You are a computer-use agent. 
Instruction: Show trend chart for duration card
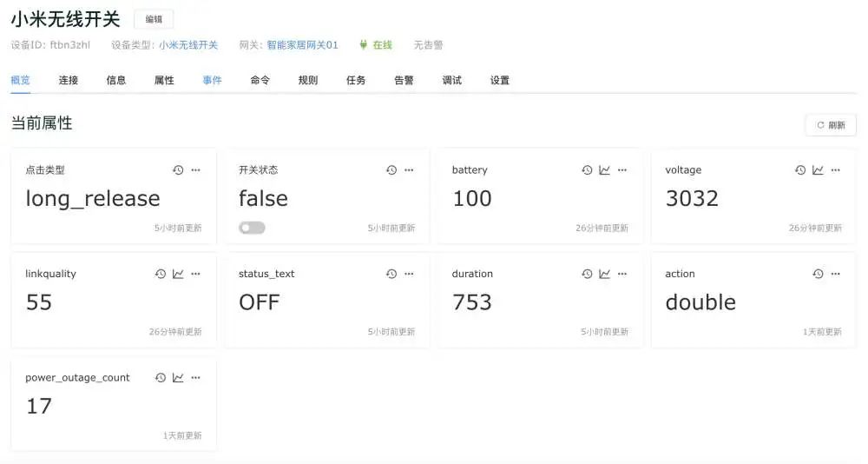(x=604, y=274)
